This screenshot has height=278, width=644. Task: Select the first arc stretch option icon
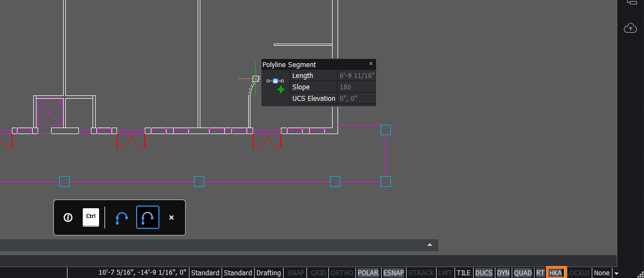(x=121, y=217)
